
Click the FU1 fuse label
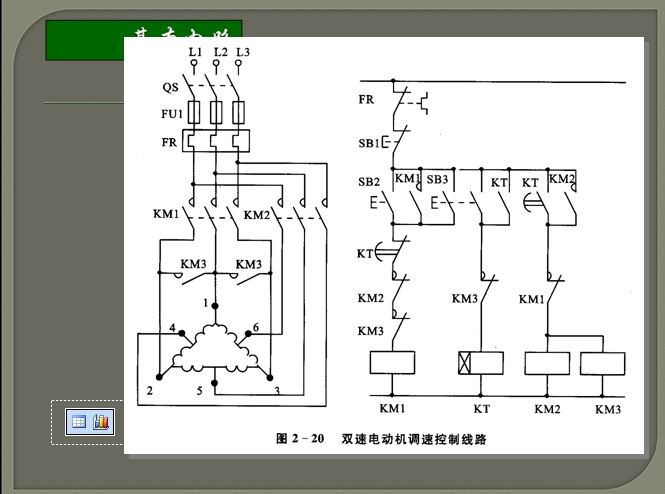click(x=172, y=114)
